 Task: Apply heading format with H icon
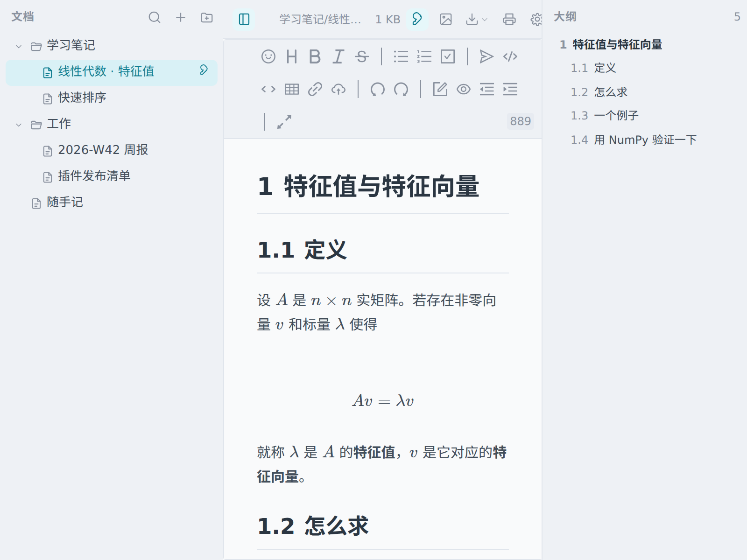tap(292, 56)
